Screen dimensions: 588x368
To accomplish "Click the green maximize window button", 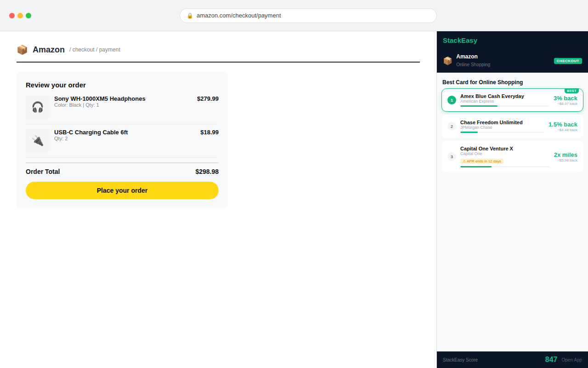I will click(x=28, y=16).
